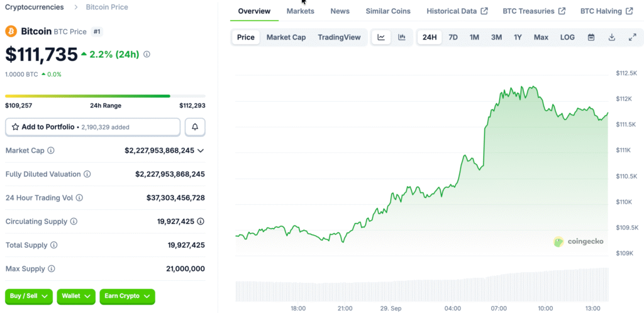Image resolution: width=644 pixels, height=313 pixels.
Task: Switch to line chart view icon
Action: click(381, 37)
